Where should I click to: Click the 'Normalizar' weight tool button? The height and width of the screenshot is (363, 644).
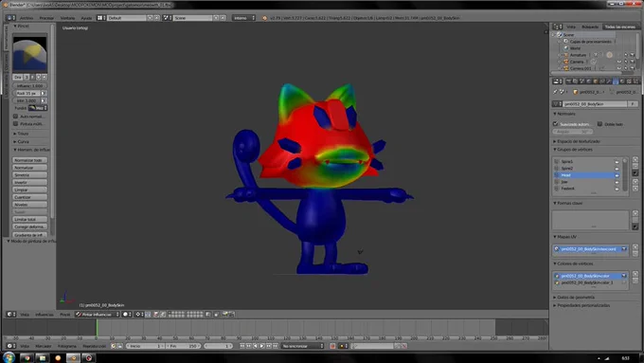(29, 168)
